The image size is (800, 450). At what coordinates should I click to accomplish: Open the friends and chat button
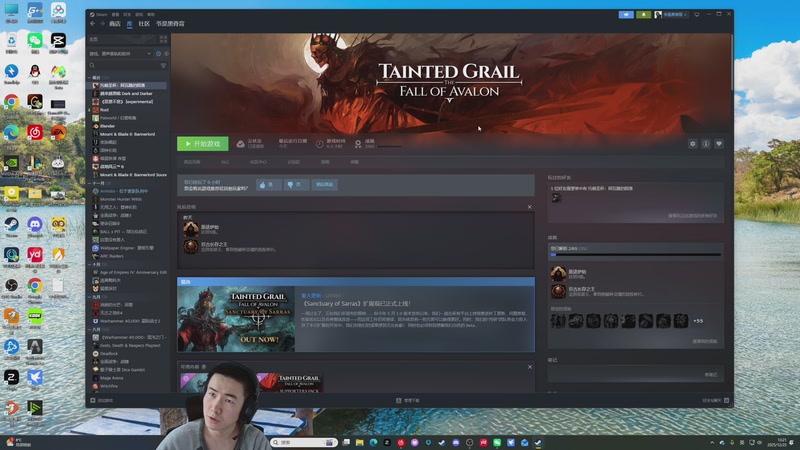pos(716,401)
